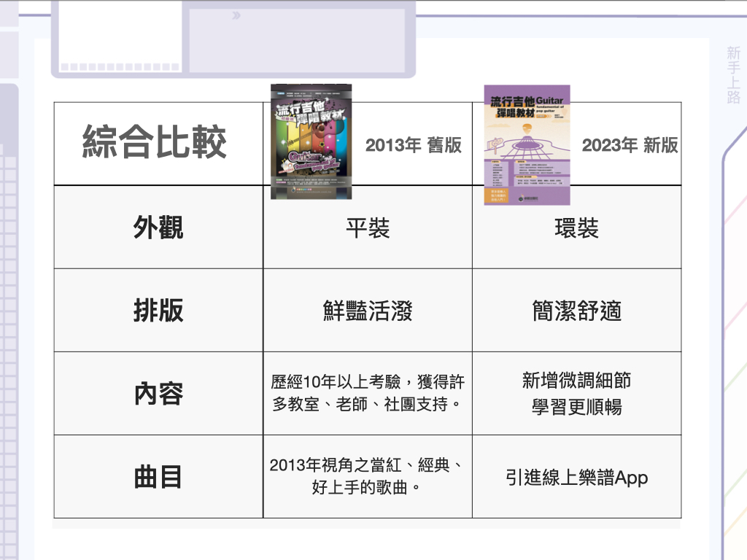Click the 平裝 cell
The height and width of the screenshot is (560, 747).
point(368,228)
